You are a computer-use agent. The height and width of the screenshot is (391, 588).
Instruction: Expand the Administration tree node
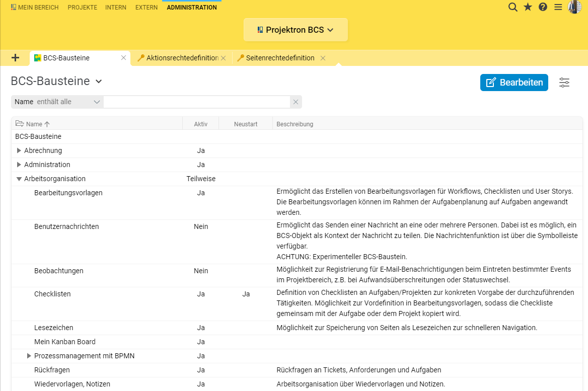pos(19,165)
